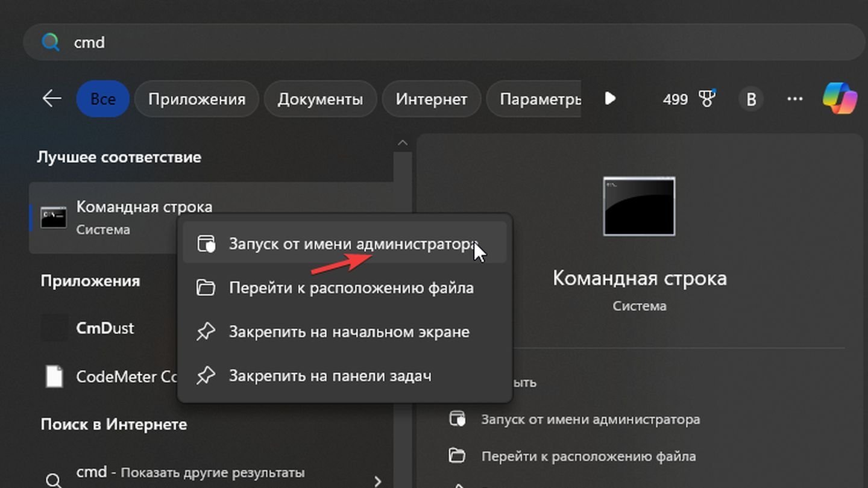Click the Приложения section heading in results
The width and height of the screenshot is (868, 488).
[x=90, y=281]
